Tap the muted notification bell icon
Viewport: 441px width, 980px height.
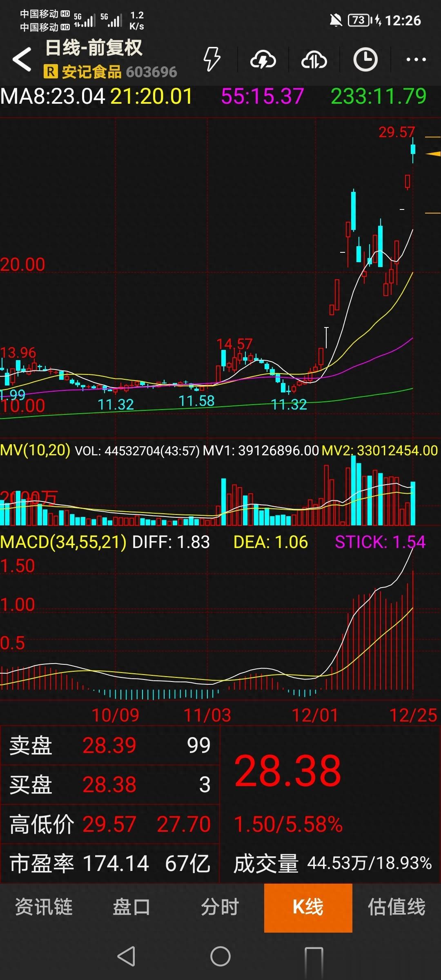pyautogui.click(x=336, y=20)
